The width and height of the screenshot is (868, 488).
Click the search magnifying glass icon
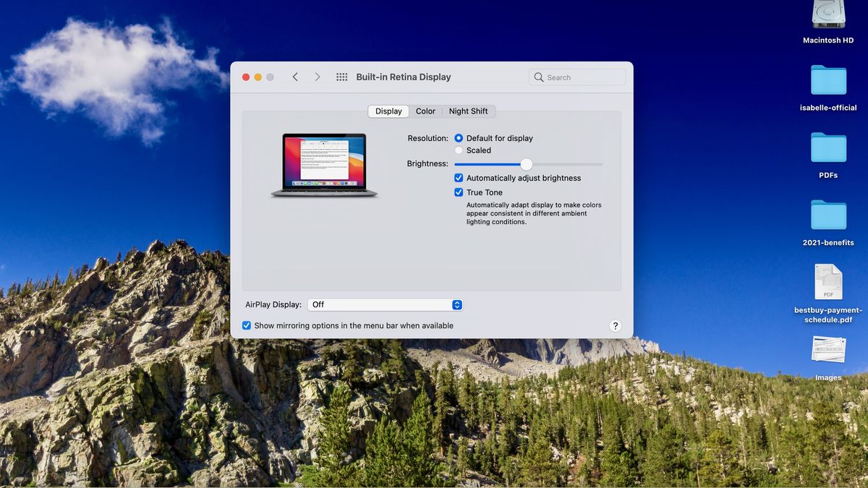click(538, 77)
